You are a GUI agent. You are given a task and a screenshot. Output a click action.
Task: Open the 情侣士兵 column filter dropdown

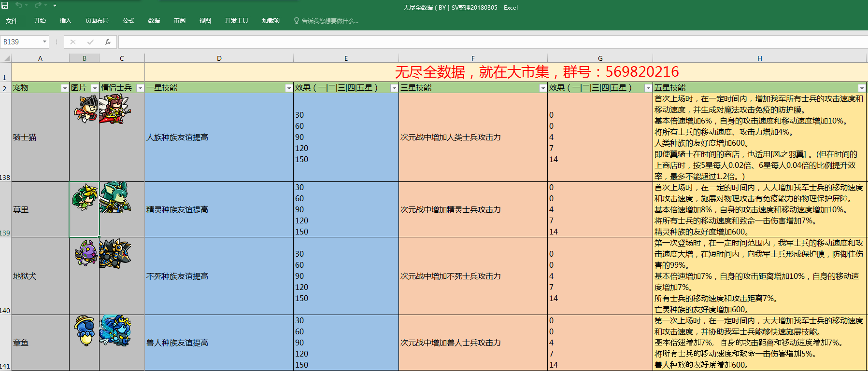click(140, 88)
